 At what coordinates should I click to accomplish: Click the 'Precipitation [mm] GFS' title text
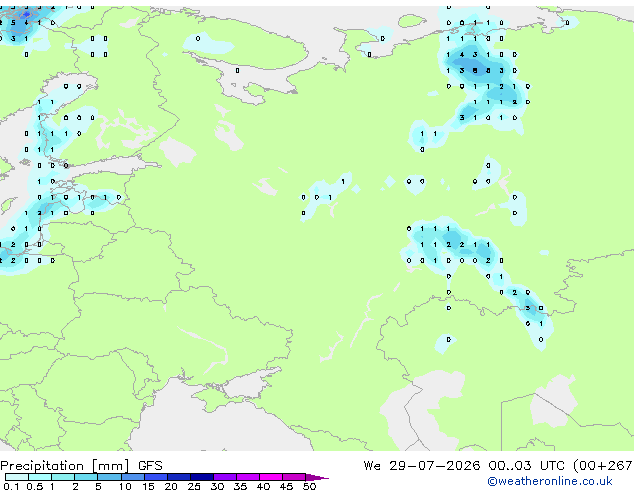tap(81, 466)
